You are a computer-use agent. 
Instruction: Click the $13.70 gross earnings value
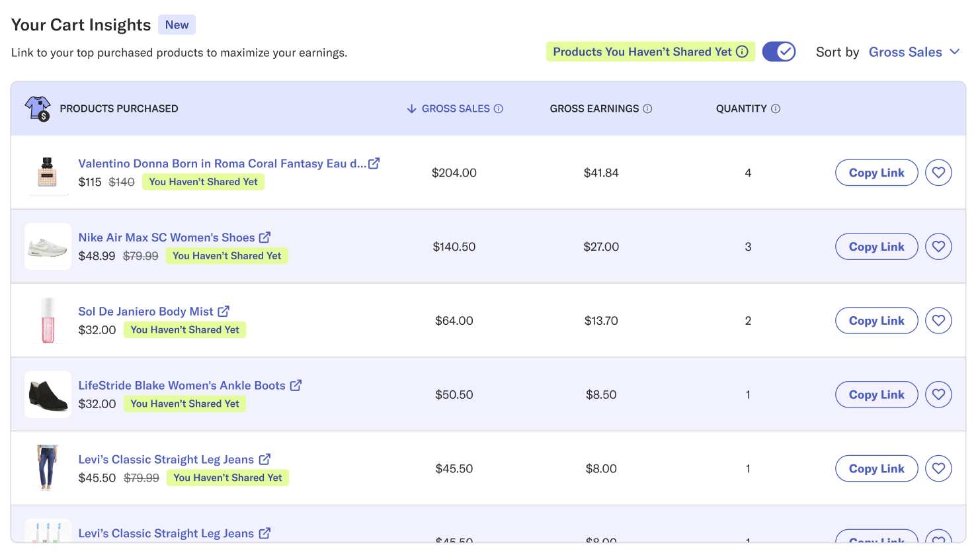tap(601, 321)
